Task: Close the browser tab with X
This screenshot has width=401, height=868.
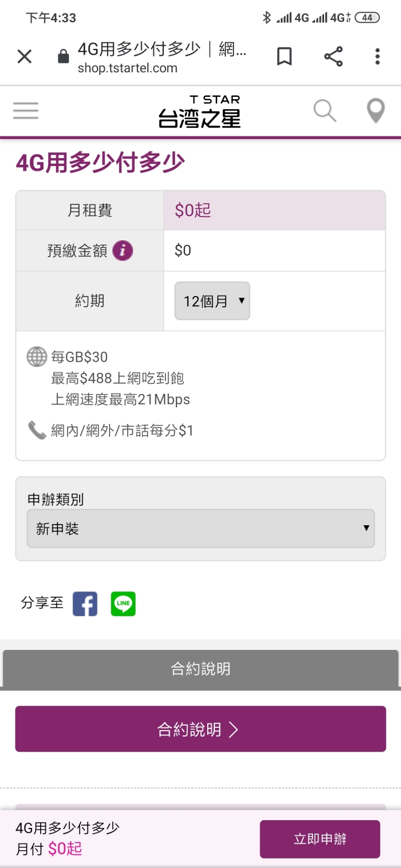Action: pos(25,56)
